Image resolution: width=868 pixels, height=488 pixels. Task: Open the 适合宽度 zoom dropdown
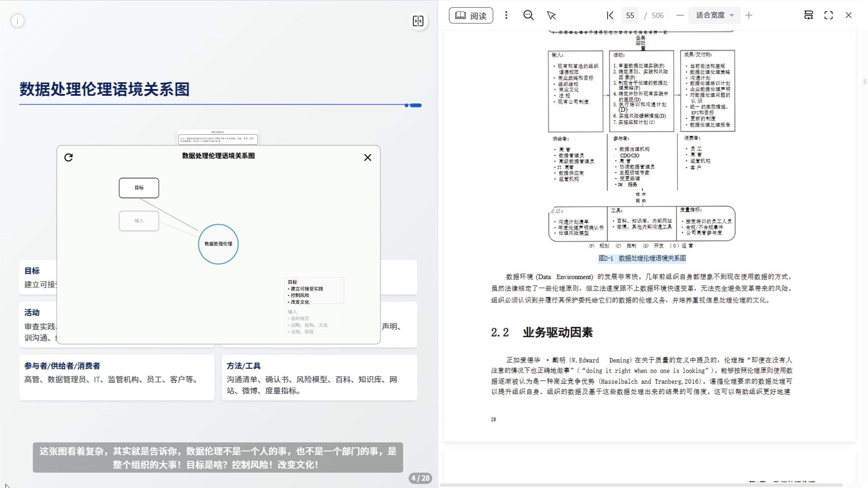pos(714,15)
